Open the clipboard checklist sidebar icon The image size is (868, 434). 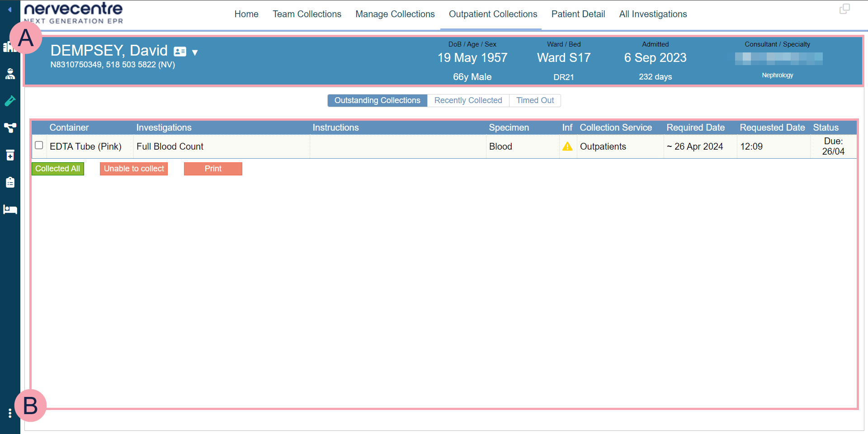coord(10,182)
